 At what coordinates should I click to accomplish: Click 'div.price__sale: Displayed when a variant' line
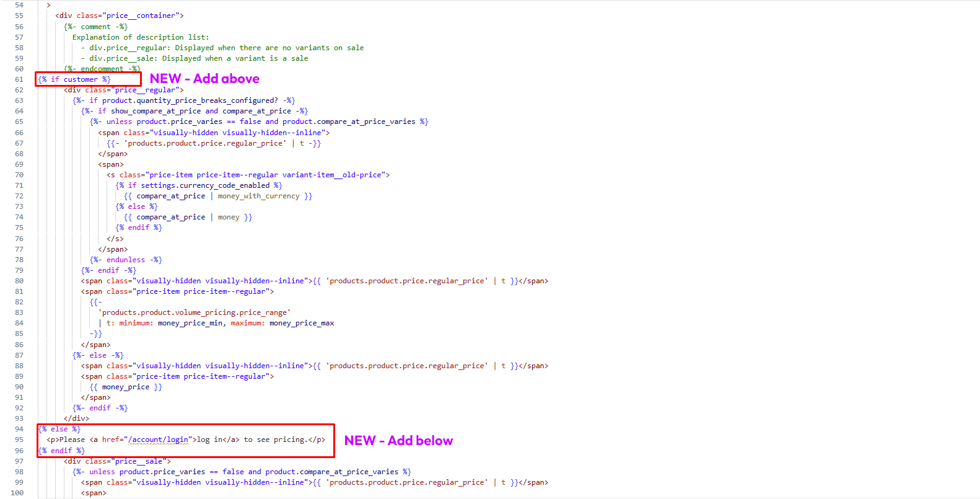point(195,58)
